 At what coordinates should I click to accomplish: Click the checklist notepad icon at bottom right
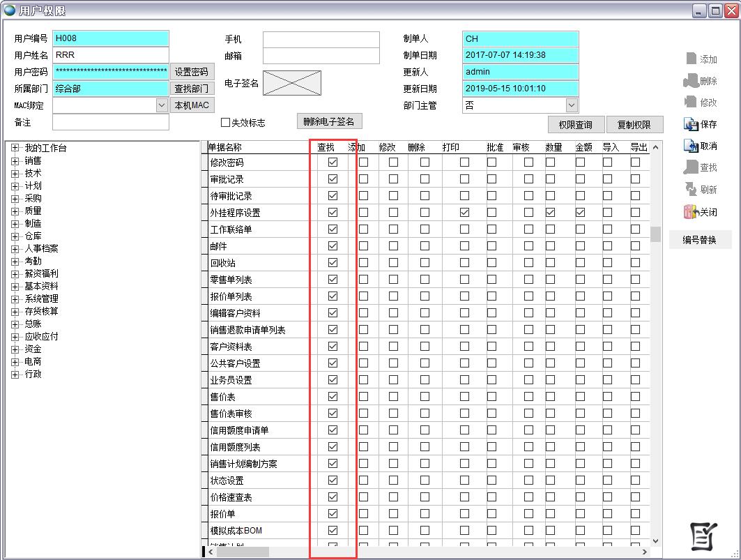coord(703,536)
